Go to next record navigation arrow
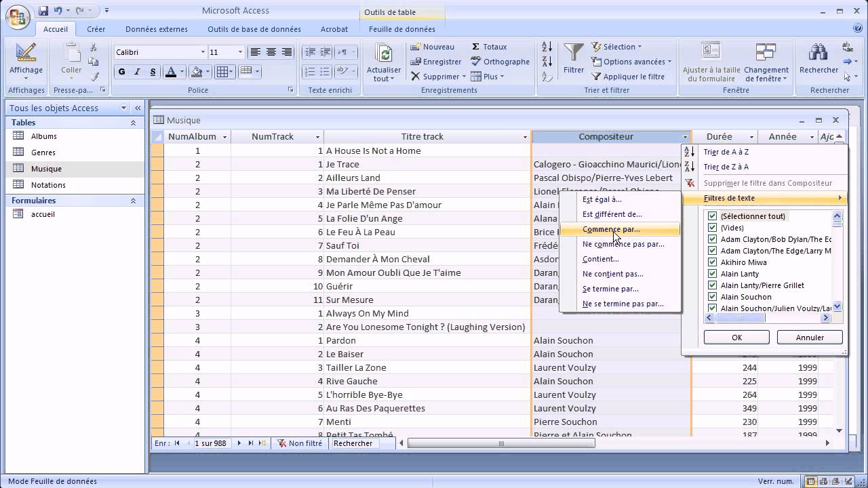This screenshot has width=868, height=488. coord(239,443)
